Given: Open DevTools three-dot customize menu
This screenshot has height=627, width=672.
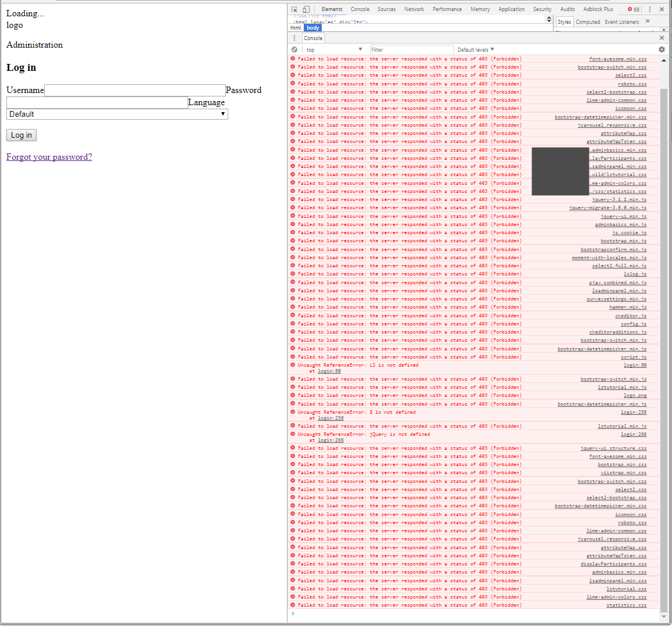Looking at the screenshot, I should coord(650,9).
